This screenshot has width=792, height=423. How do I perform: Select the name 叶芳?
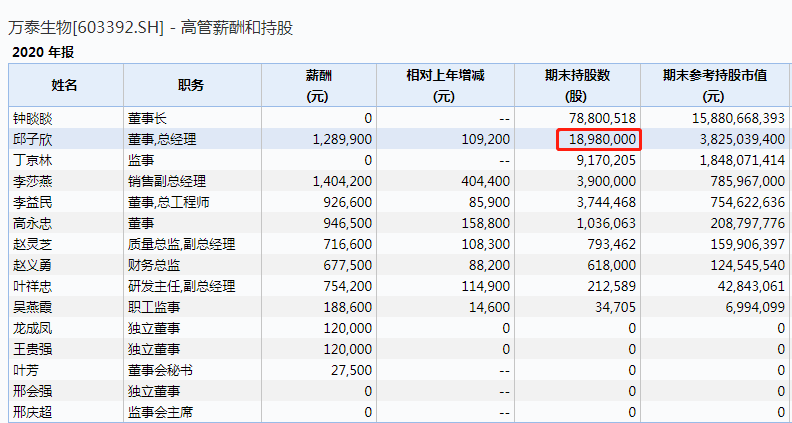tap(26, 370)
